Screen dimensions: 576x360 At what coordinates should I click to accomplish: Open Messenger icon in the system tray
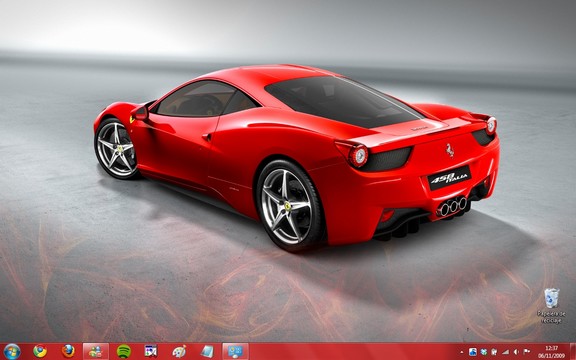[473, 352]
